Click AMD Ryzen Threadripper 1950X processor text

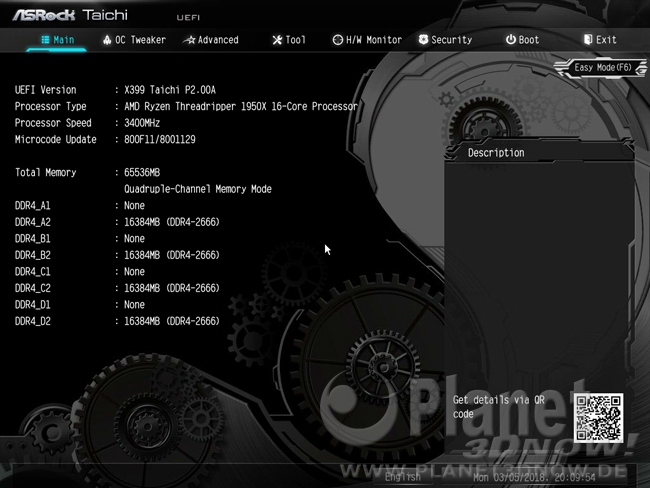coord(241,107)
